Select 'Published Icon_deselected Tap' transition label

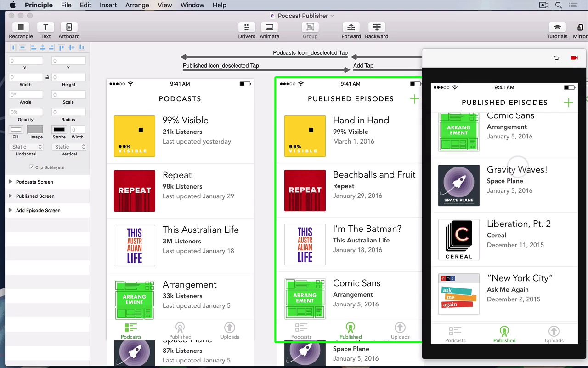[221, 66]
